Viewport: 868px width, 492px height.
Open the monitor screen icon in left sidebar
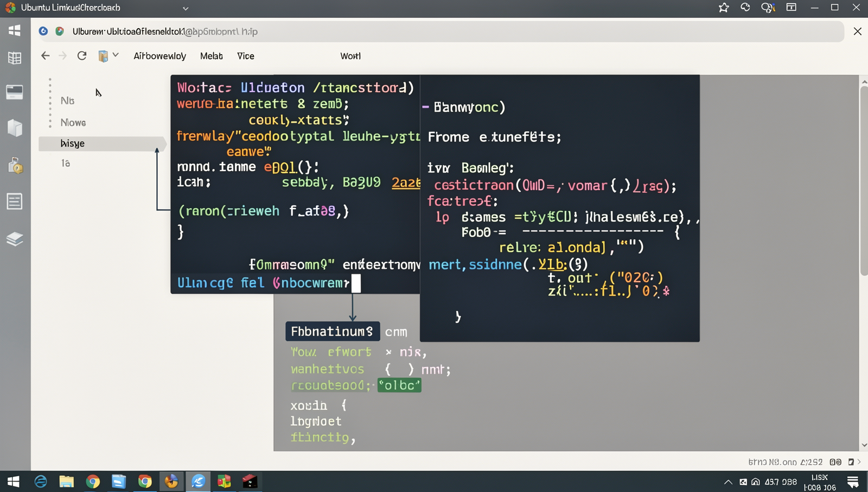pyautogui.click(x=15, y=92)
